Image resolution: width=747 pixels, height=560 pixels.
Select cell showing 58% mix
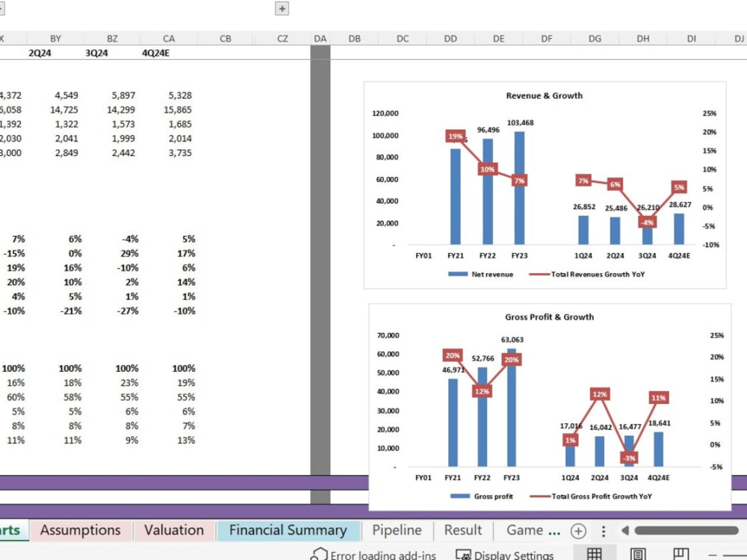click(x=55, y=396)
